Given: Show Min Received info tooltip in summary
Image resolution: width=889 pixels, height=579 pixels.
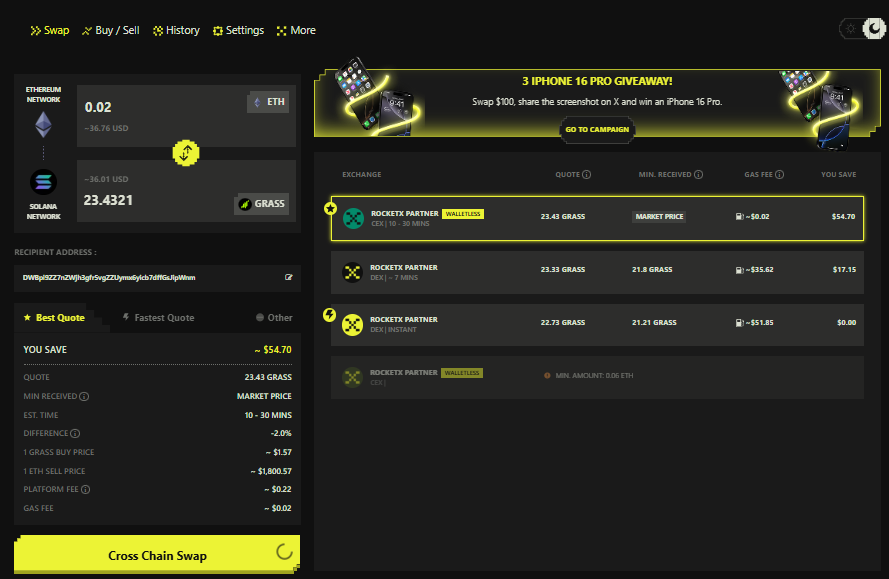Looking at the screenshot, I should [84, 396].
